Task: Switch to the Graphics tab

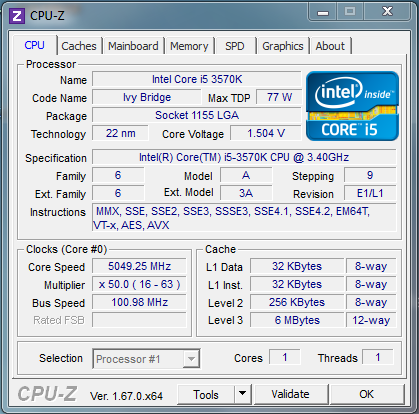Action: coord(283,46)
